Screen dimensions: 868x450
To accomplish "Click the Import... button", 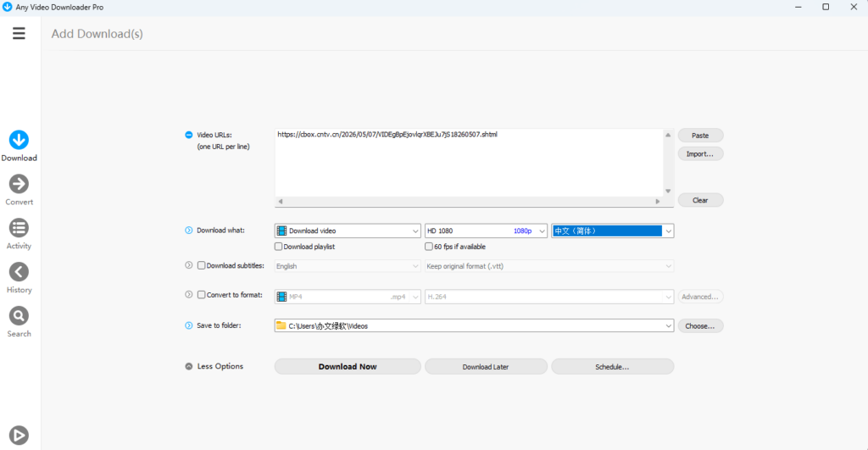I will (700, 154).
